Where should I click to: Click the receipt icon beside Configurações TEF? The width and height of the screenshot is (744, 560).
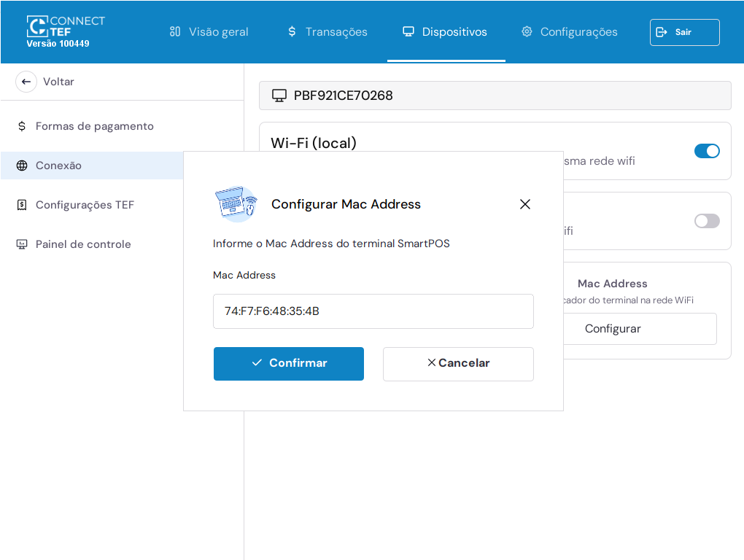(22, 205)
